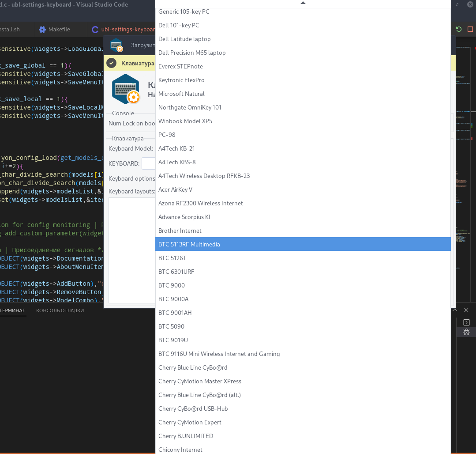Screen dimensions: 476x454
Task: Select Winbook Model XP5
Action: pyautogui.click(x=303, y=121)
